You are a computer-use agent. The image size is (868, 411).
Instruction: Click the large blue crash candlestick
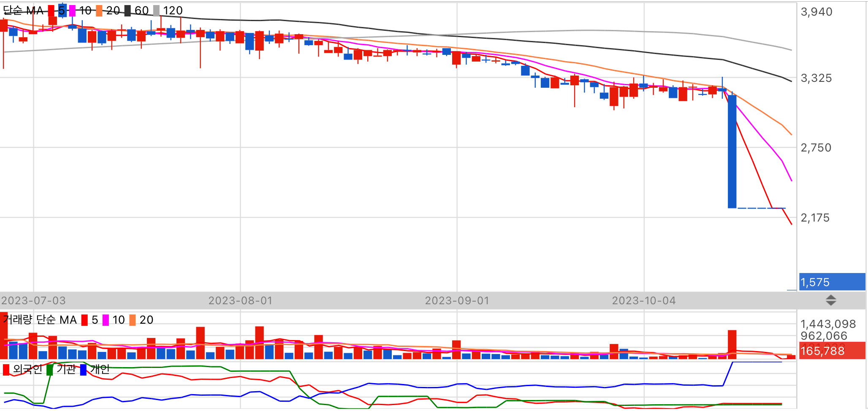click(732, 151)
